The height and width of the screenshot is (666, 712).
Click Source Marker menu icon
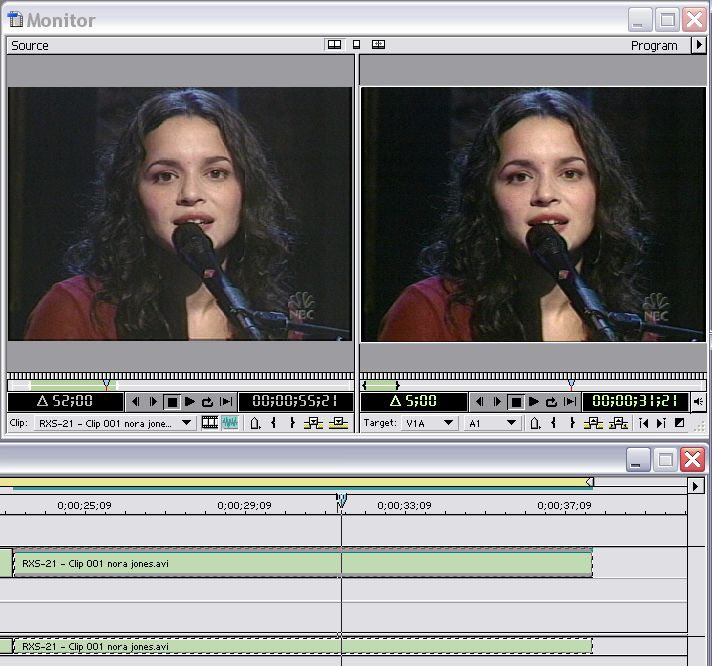click(x=255, y=424)
